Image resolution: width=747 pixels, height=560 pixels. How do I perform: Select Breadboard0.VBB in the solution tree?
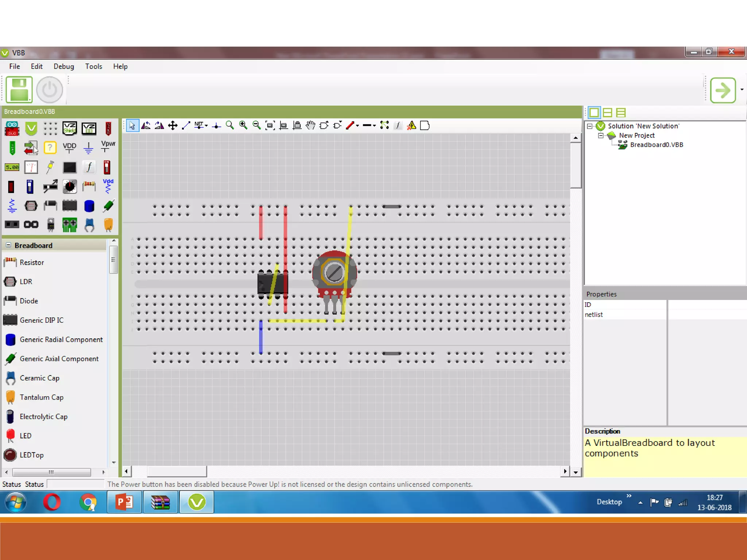(656, 145)
